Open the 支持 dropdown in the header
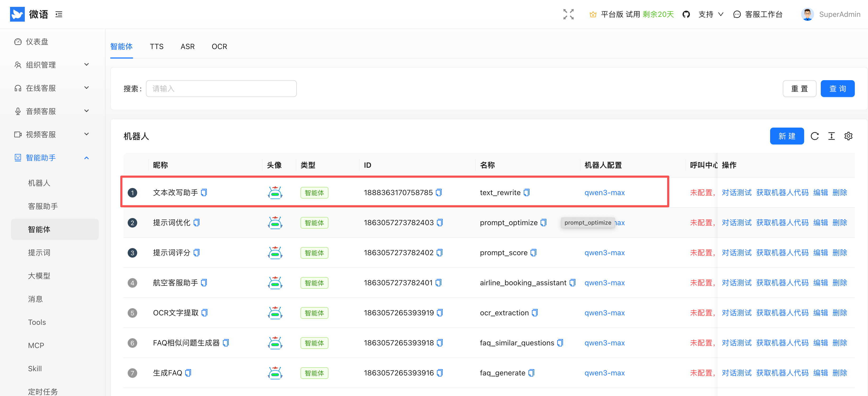 (711, 14)
